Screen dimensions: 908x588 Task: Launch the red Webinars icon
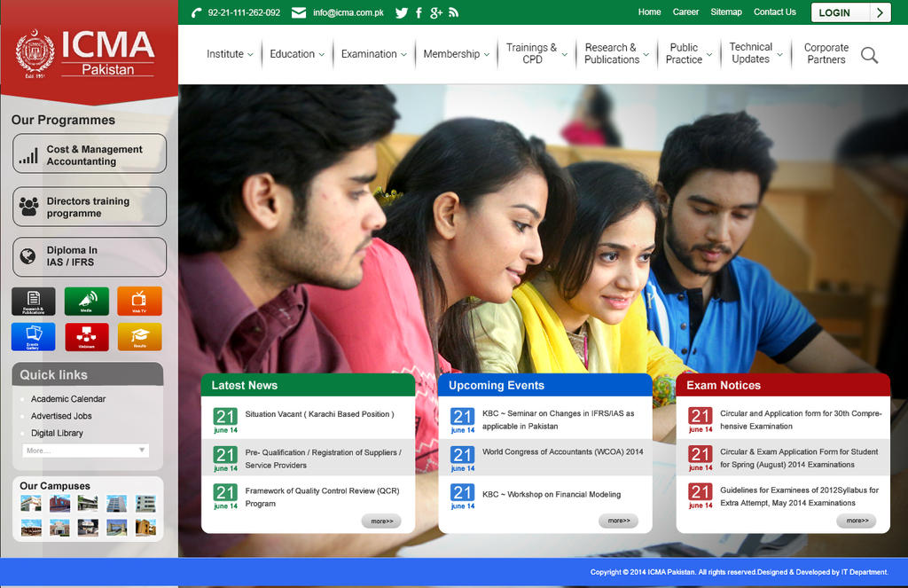pos(85,336)
